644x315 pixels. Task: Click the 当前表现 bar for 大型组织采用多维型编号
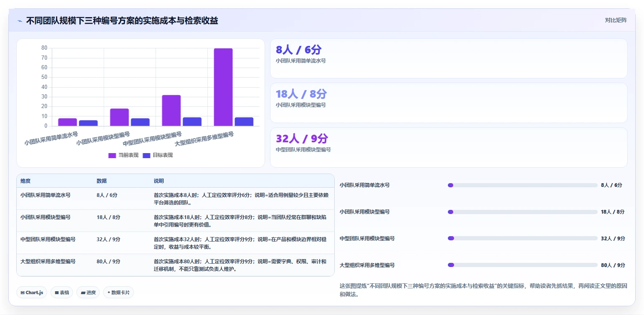[223, 87]
